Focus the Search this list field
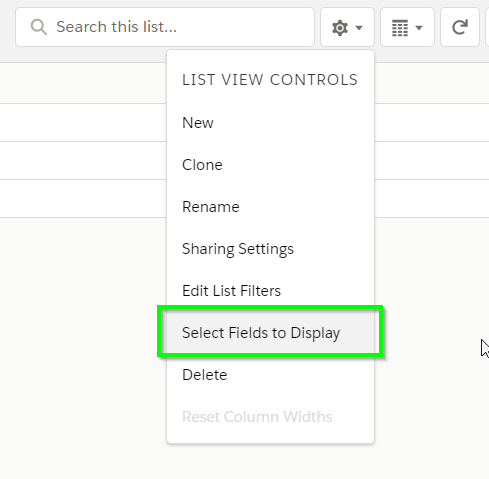This screenshot has height=479, width=489. point(165,27)
